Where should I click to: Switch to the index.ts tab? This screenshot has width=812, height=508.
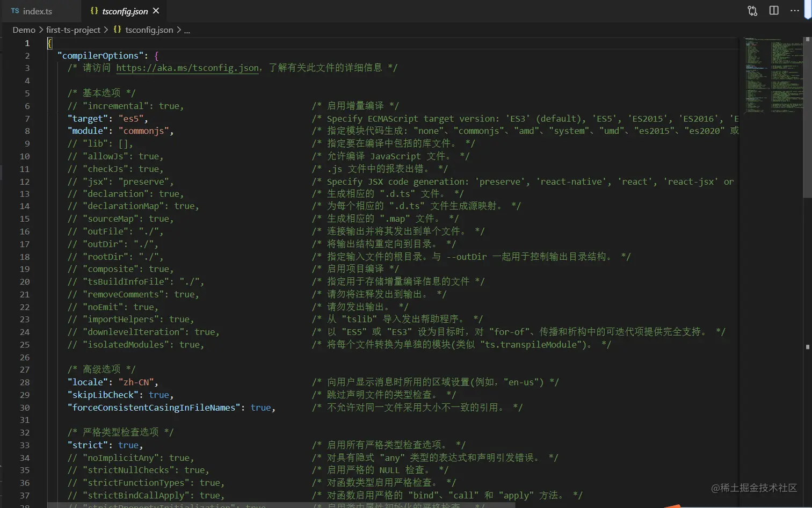[x=38, y=11]
